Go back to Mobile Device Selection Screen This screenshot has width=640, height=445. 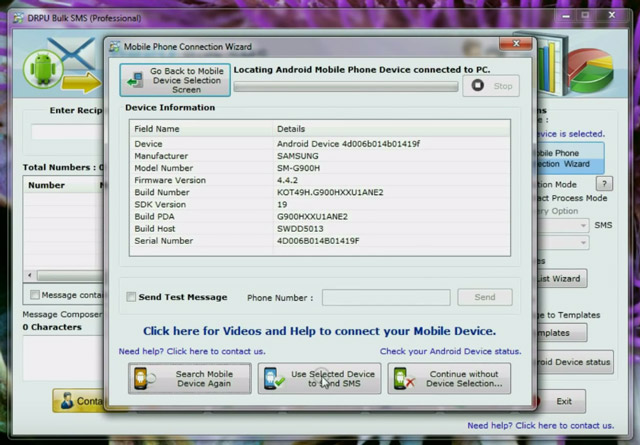175,80
